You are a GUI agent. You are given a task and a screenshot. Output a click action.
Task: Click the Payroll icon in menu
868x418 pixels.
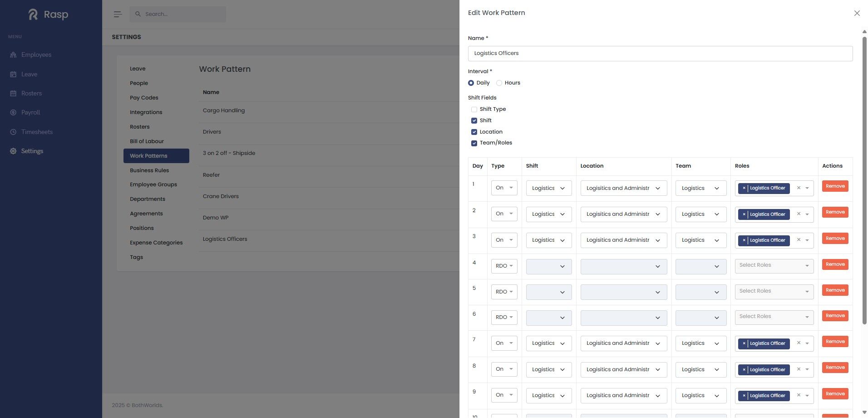point(13,113)
